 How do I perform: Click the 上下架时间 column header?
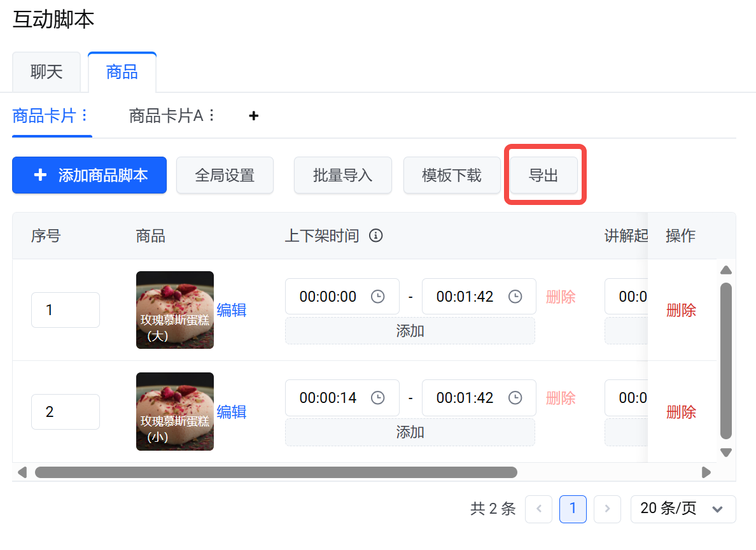(322, 236)
